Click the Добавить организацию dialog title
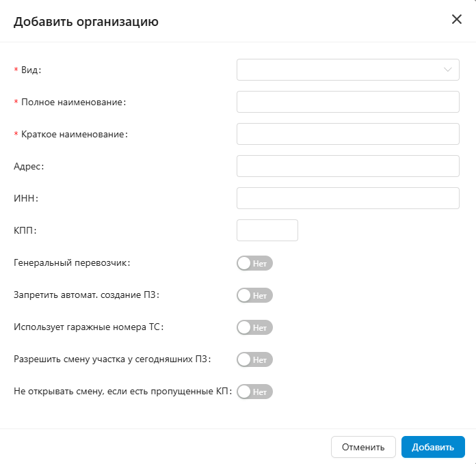The height and width of the screenshot is (464, 476). [86, 22]
